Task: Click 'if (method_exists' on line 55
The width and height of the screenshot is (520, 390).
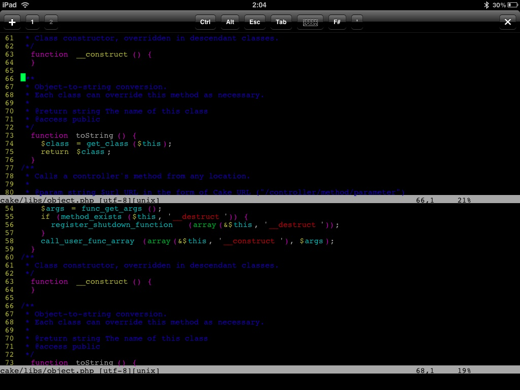Action: pyautogui.click(x=81, y=217)
